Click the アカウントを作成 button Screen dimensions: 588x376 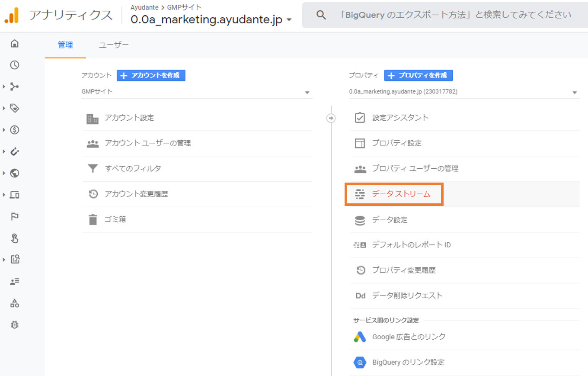tap(151, 75)
